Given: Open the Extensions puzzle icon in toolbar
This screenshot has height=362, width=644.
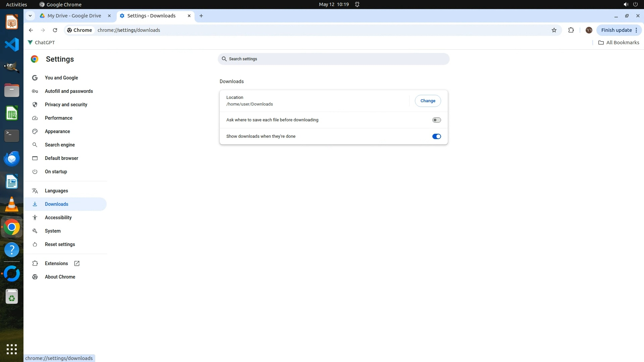Looking at the screenshot, I should tap(571, 30).
